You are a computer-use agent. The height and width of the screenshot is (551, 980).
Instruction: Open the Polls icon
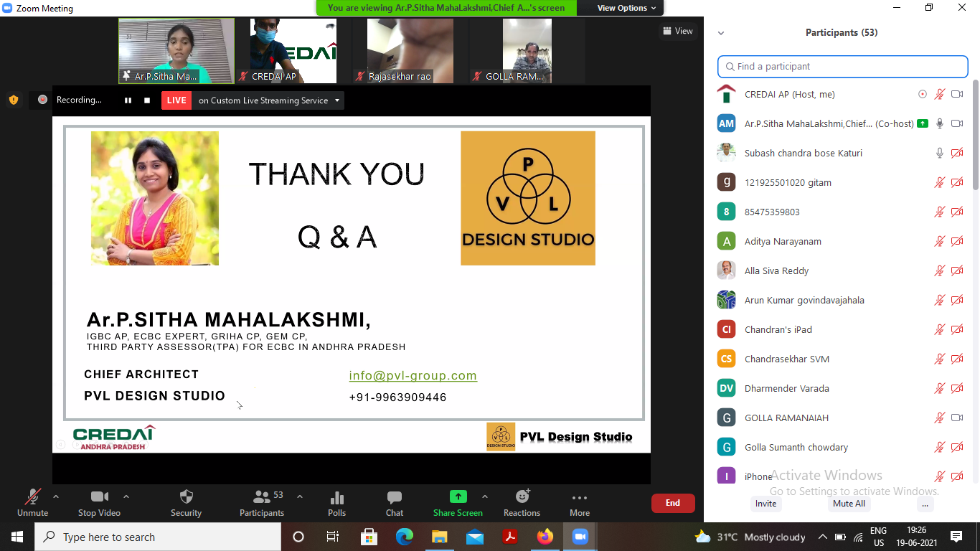(336, 496)
